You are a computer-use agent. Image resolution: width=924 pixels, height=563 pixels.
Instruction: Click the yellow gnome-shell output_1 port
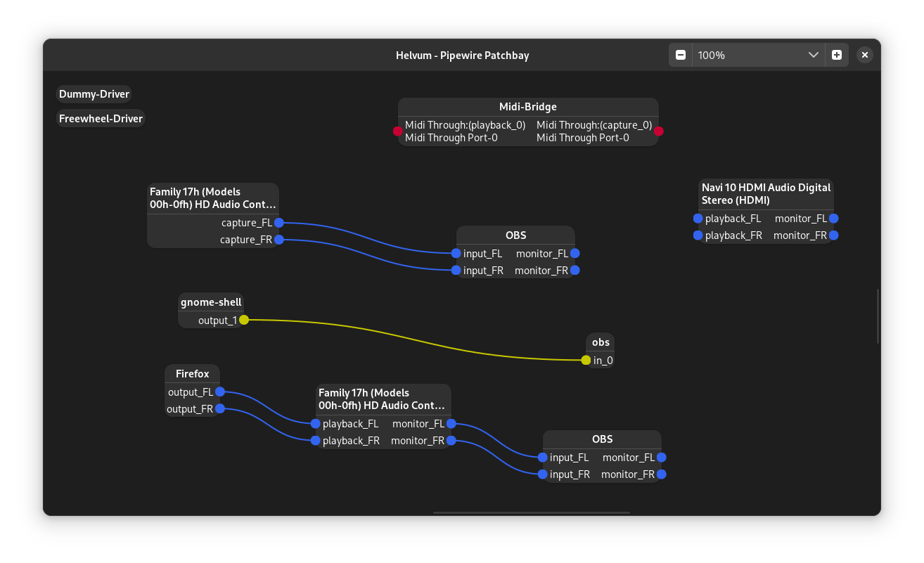pyautogui.click(x=244, y=320)
